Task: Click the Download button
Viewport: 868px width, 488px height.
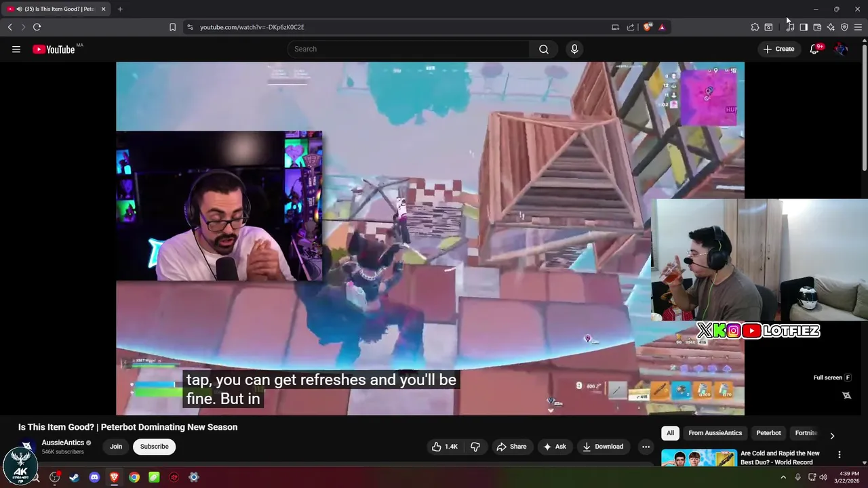Action: point(603,447)
